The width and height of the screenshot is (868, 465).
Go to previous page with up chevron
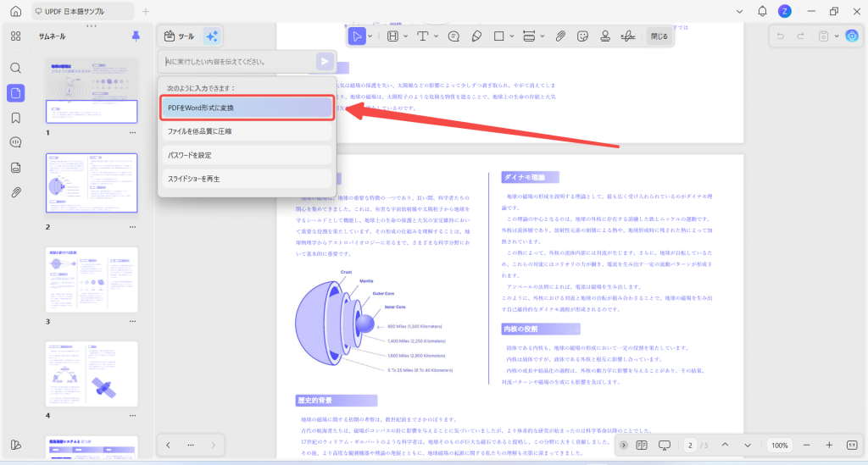[x=726, y=445]
